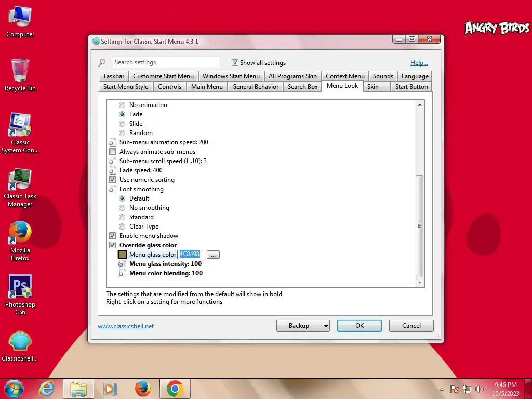
Task: Click the Menu glass intensity gear icon
Action: [122, 264]
